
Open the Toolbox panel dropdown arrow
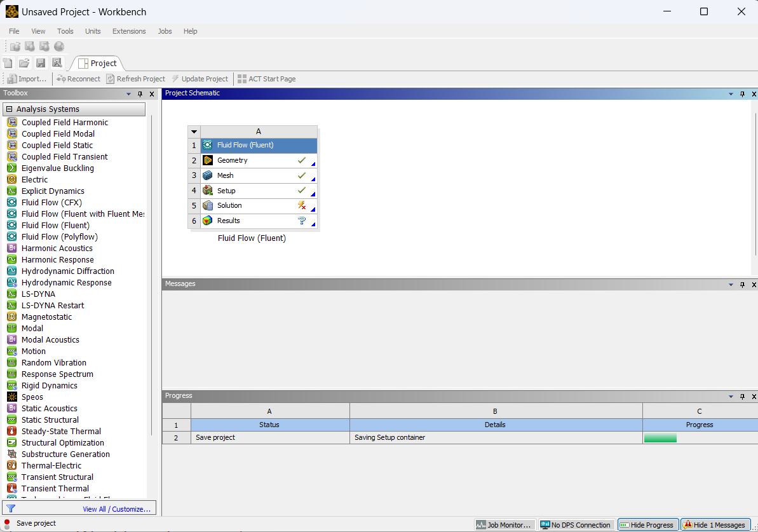pyautogui.click(x=128, y=94)
